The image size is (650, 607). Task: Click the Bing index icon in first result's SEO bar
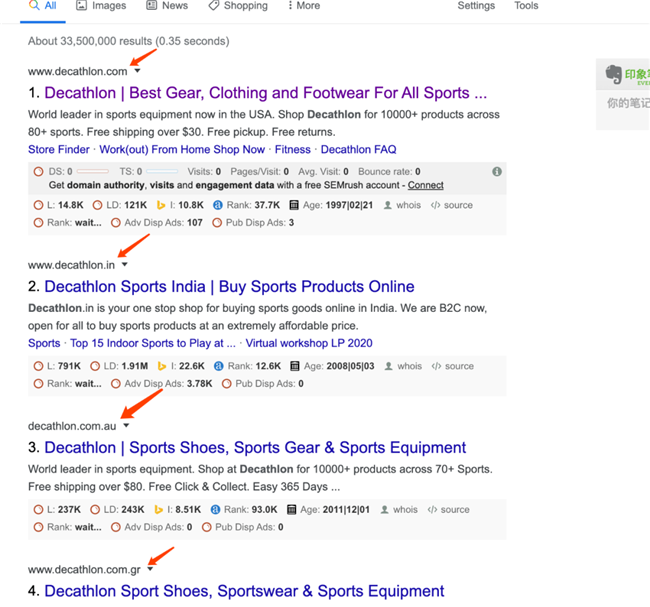(160, 205)
